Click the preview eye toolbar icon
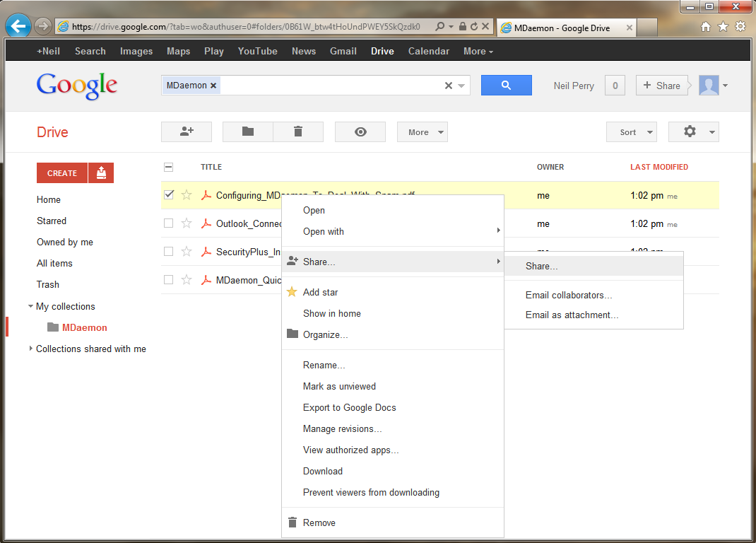 click(x=360, y=132)
